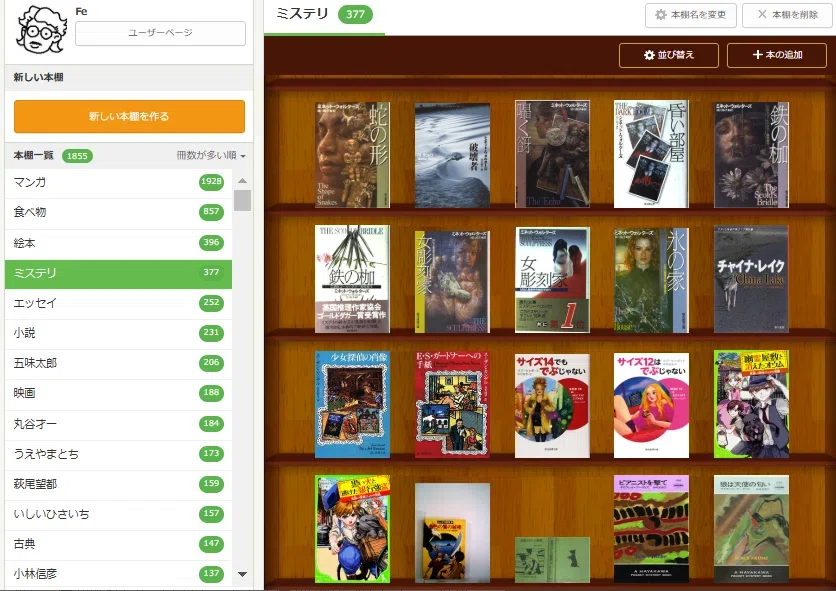The width and height of the screenshot is (836, 591).
Task: Click the 377 count badge in header
Action: pos(355,14)
